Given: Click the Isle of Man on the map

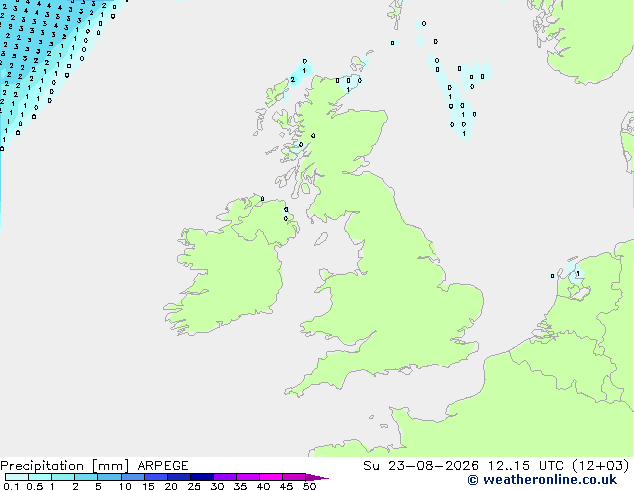Looking at the screenshot, I should point(321,239).
